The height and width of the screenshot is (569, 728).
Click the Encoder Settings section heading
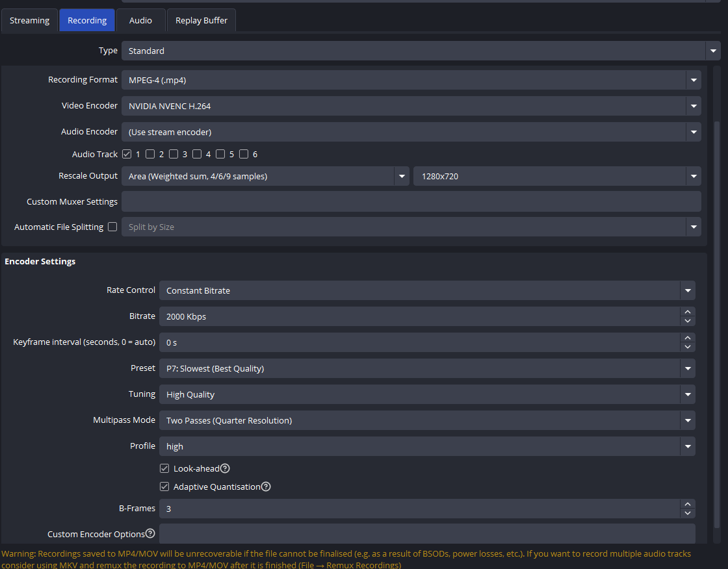(x=40, y=261)
